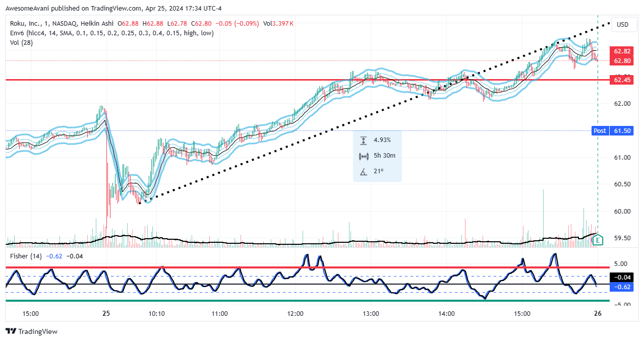The image size is (644, 341).
Task: Click the 4.93% measurement text
Action: 382,140
